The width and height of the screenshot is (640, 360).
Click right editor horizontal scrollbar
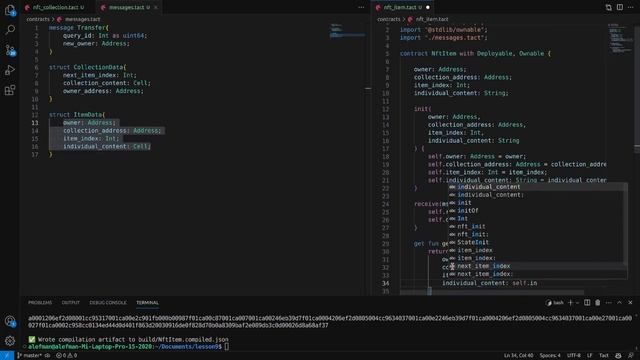coord(492,293)
